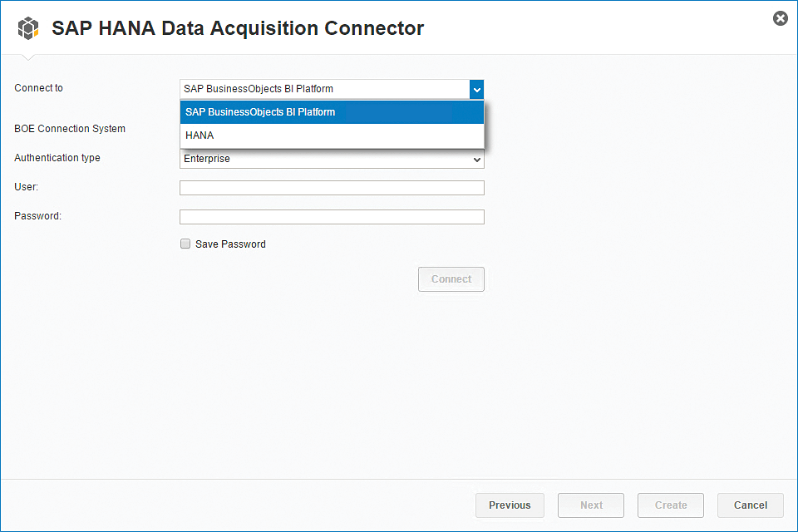Collapse the Connect to dropdown arrow

coord(476,89)
